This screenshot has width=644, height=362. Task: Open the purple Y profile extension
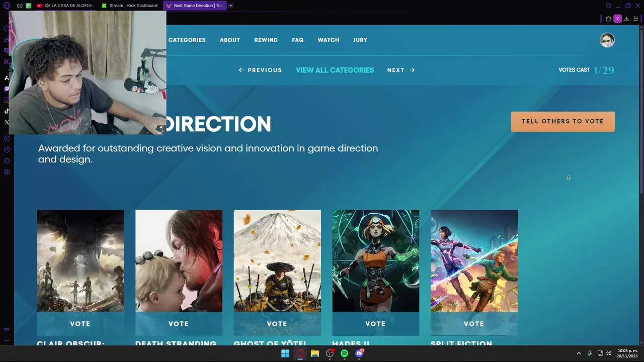coord(617,19)
